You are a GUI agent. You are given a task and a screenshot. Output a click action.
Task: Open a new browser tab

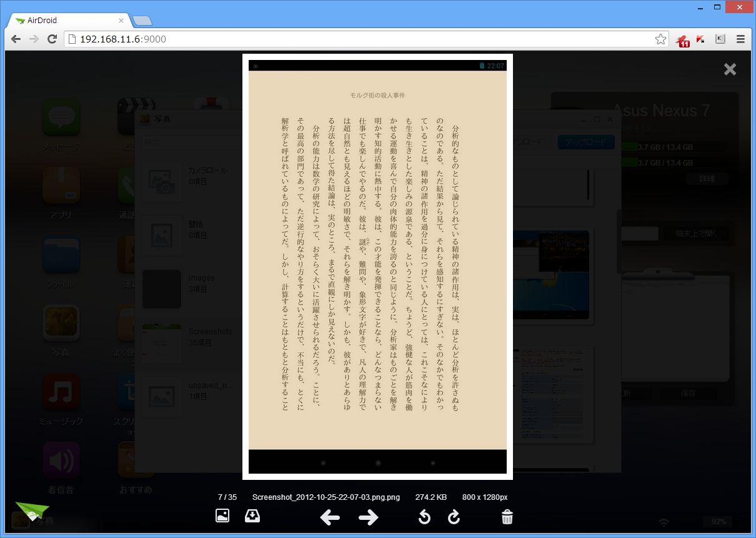click(142, 21)
